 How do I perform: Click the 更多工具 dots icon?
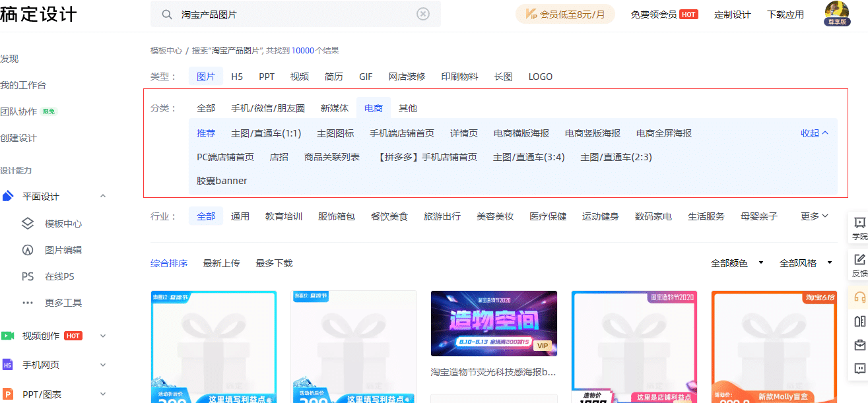[28, 303]
